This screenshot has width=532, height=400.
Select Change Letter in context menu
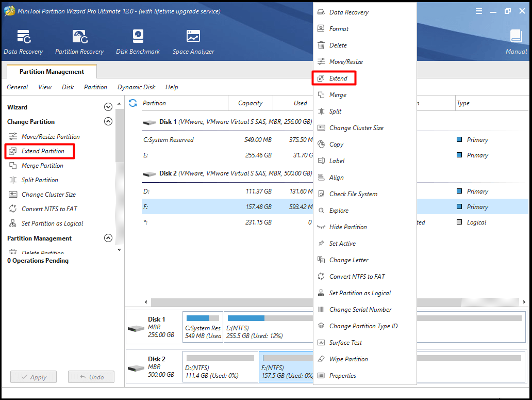365,260
